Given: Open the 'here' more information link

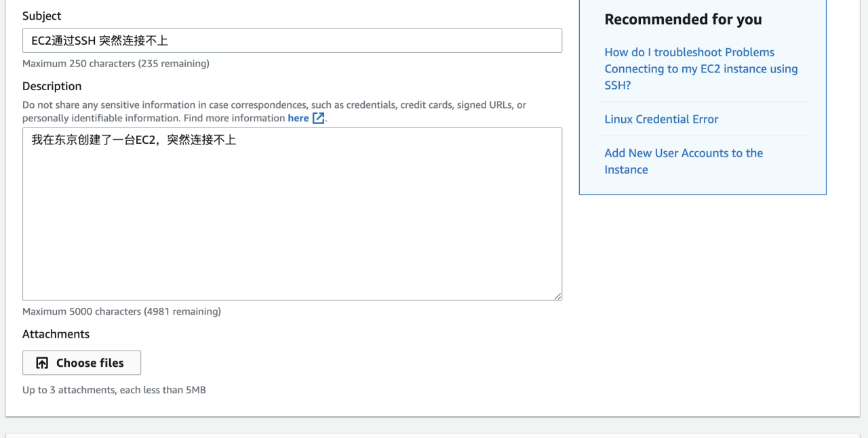Looking at the screenshot, I should pyautogui.click(x=298, y=118).
